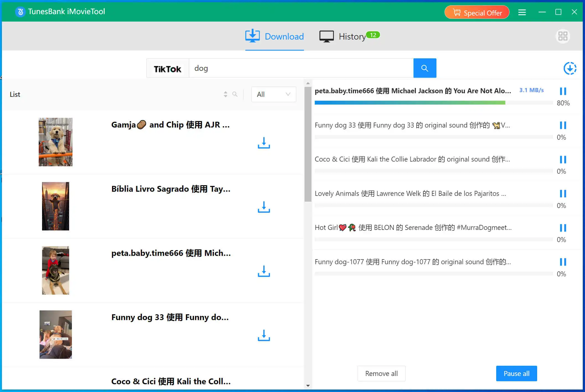Switch to the Download tab

pyautogui.click(x=274, y=36)
